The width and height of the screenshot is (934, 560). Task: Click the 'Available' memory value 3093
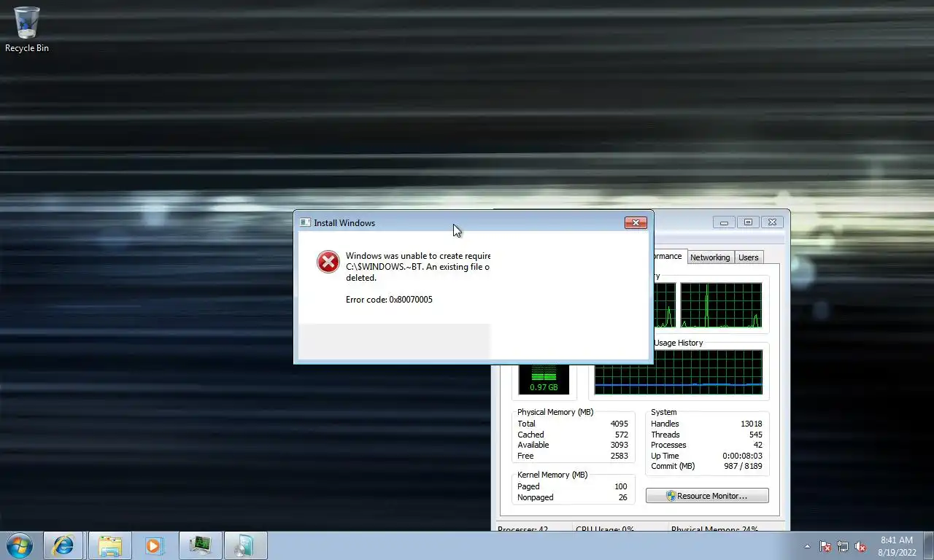[x=619, y=445]
